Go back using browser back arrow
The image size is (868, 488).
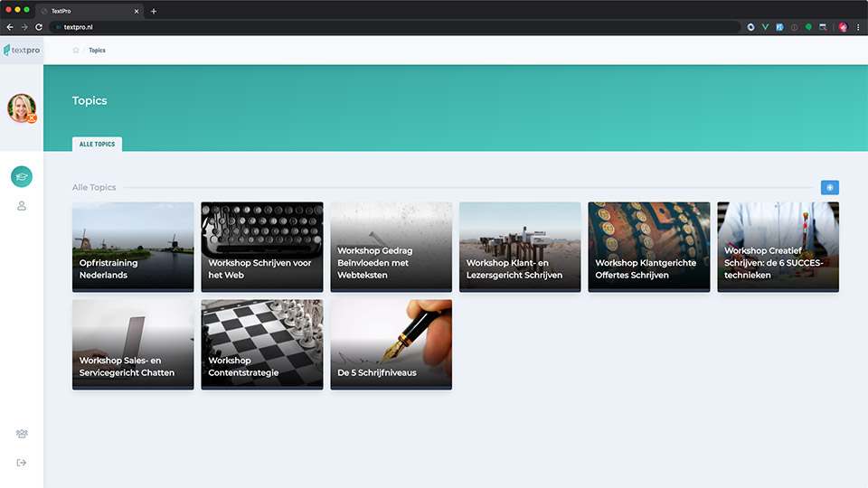10,27
